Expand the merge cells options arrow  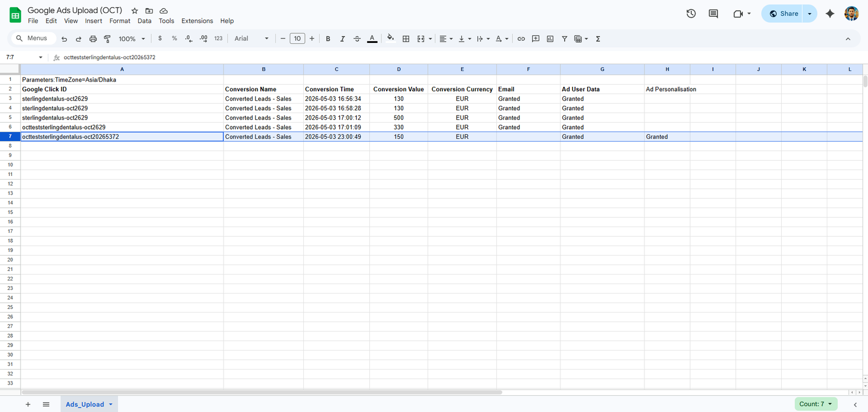click(430, 39)
